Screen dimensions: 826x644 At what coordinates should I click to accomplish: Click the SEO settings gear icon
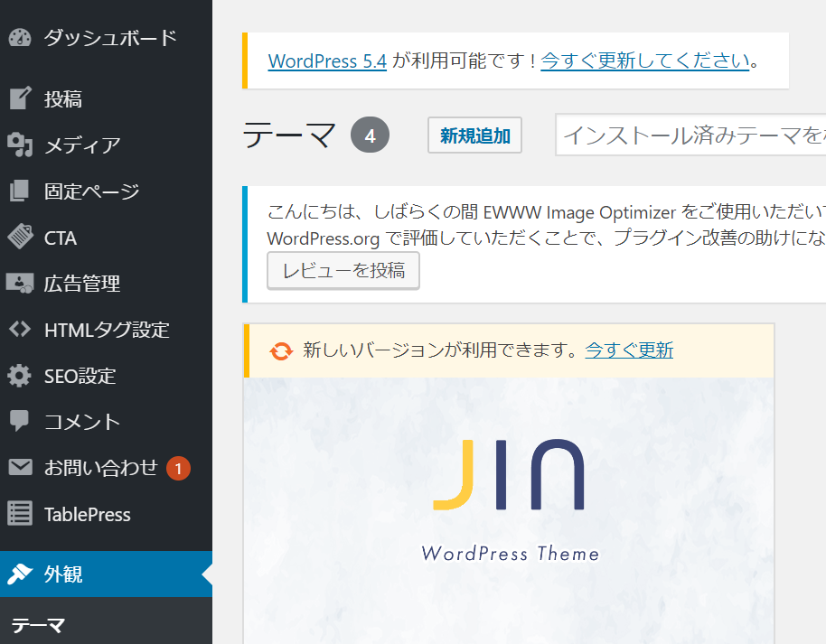click(20, 376)
